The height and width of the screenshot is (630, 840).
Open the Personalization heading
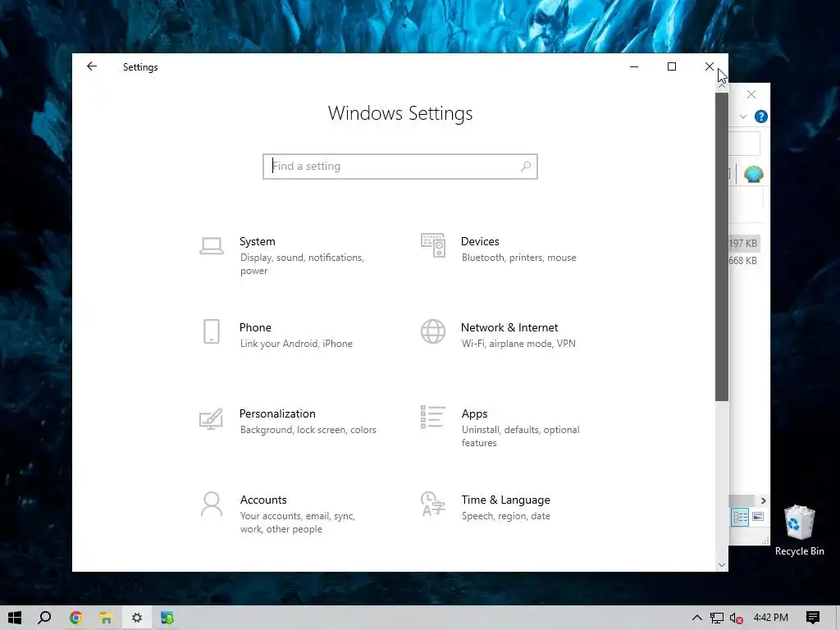277,413
